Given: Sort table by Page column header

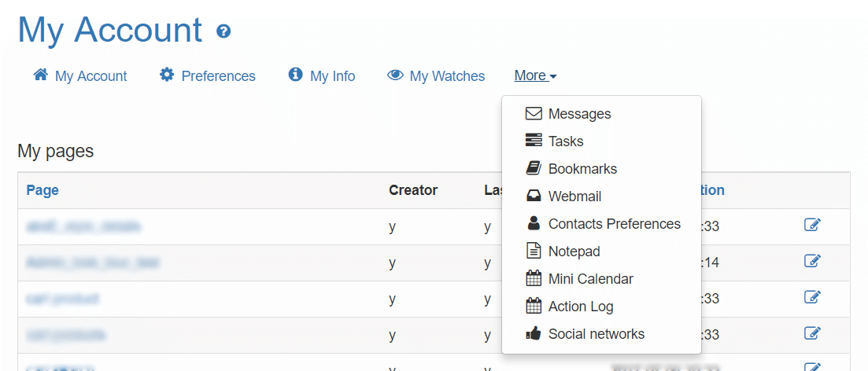Looking at the screenshot, I should click(x=42, y=190).
